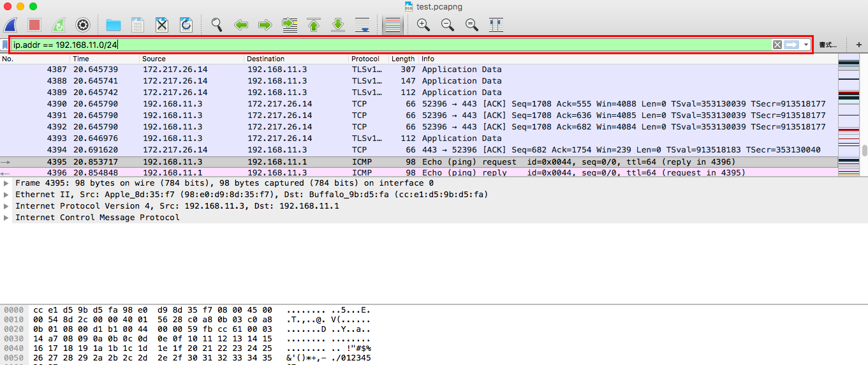The width and height of the screenshot is (868, 365).
Task: Open a capture file via folder icon
Action: (x=114, y=25)
